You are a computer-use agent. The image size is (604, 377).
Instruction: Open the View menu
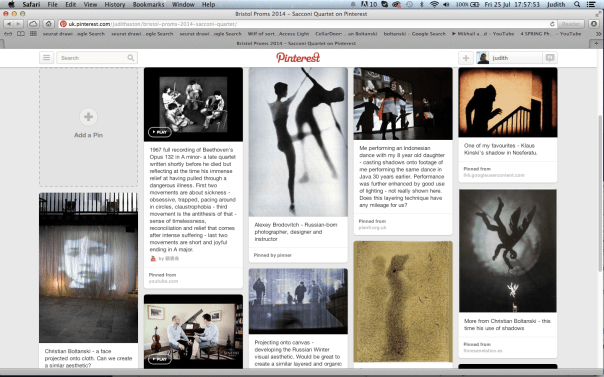[x=90, y=4]
